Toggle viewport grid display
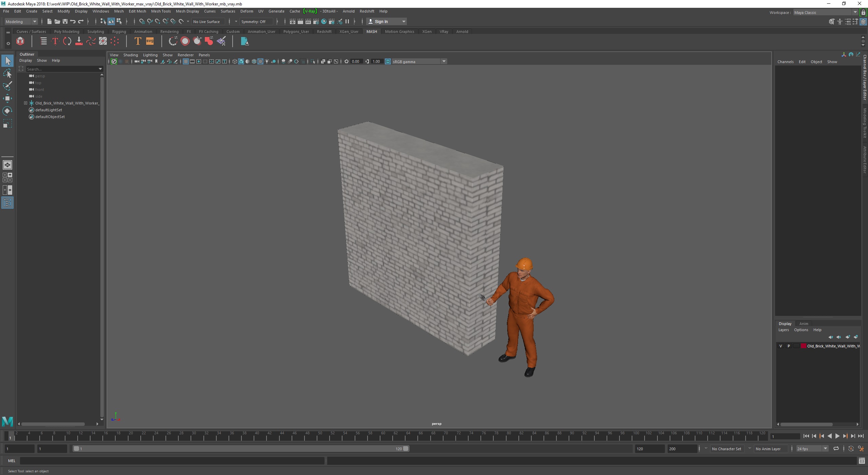Screen dimensions: 868x475 (186, 61)
